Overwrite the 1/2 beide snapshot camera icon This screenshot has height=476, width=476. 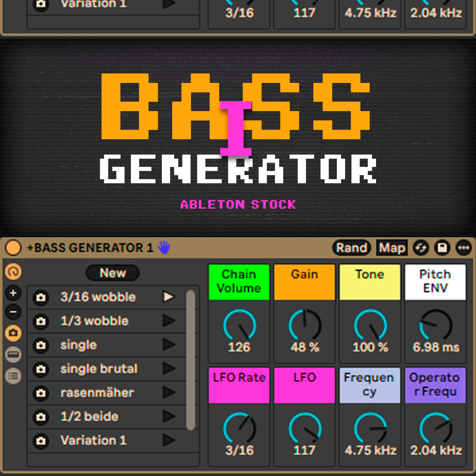pos(41,417)
